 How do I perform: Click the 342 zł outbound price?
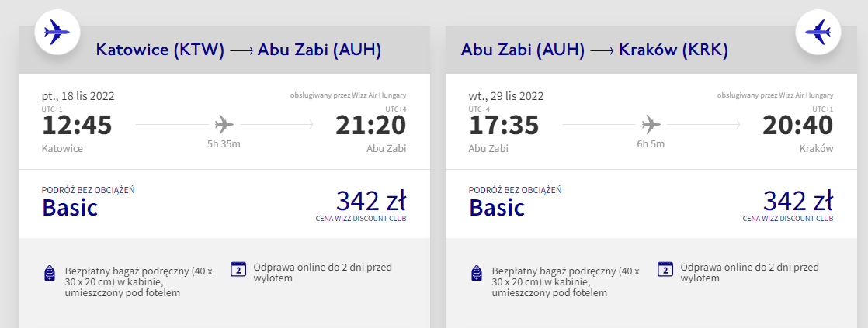371,201
